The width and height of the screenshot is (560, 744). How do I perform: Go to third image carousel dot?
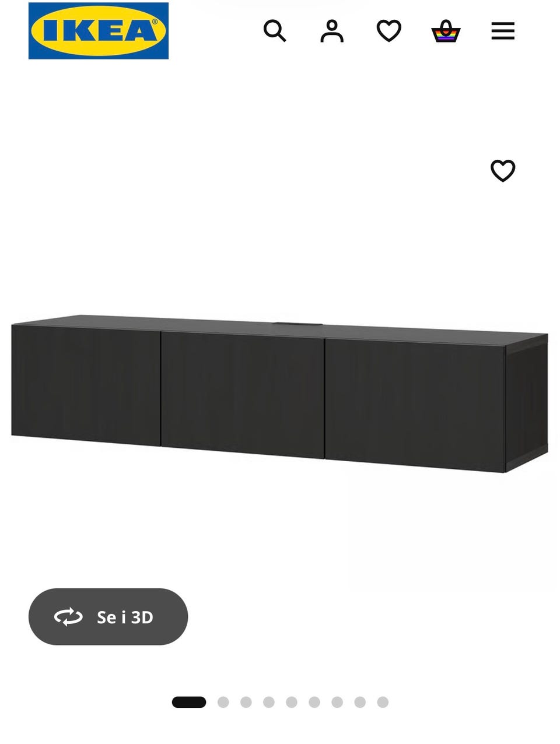246,702
